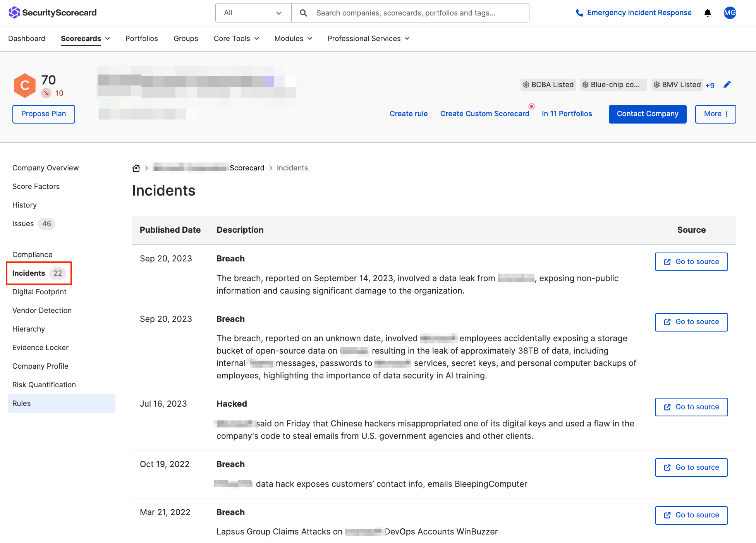
Task: Open Portfolios page
Action: tap(142, 39)
